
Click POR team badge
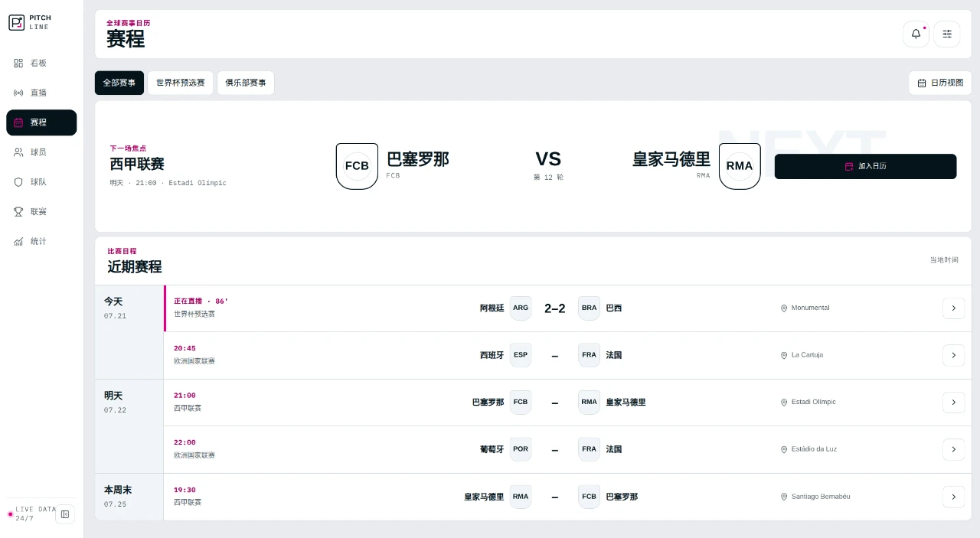pos(521,449)
